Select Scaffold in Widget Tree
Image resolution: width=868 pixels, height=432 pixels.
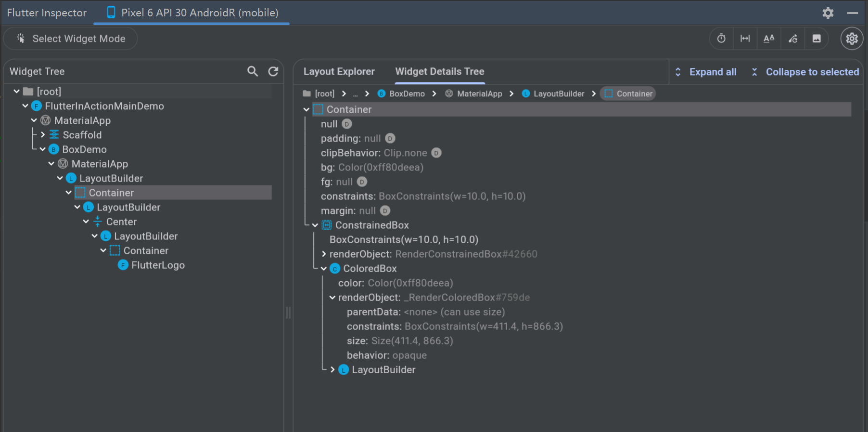pyautogui.click(x=82, y=135)
